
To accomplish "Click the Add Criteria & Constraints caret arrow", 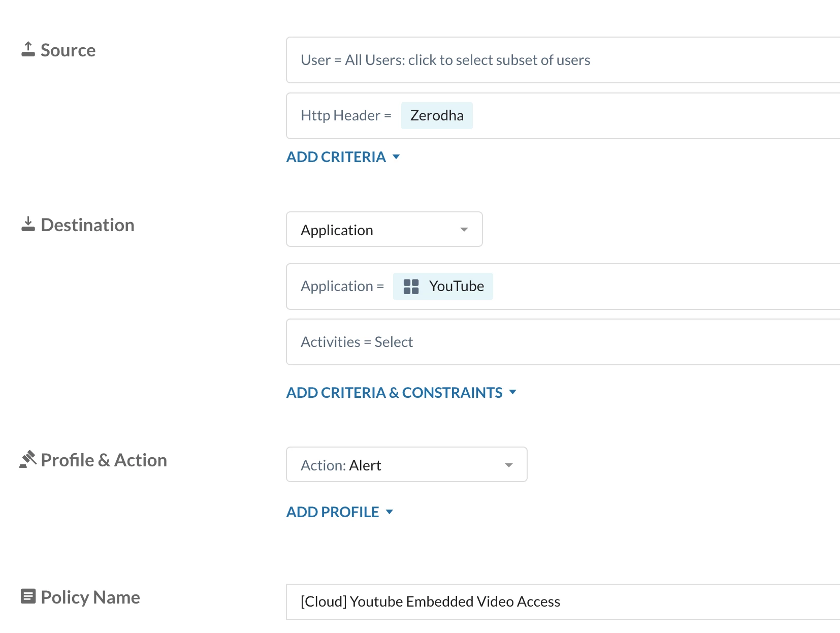I will [512, 392].
